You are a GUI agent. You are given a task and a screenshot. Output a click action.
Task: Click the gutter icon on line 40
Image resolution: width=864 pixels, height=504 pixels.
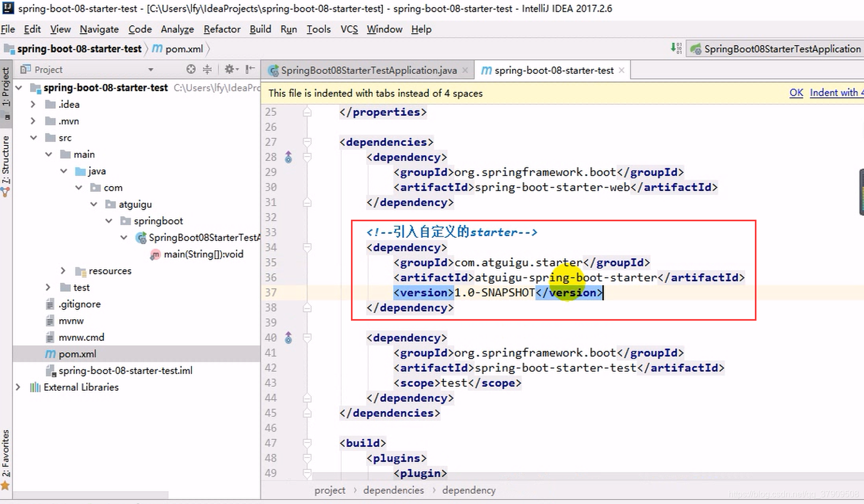click(x=288, y=338)
